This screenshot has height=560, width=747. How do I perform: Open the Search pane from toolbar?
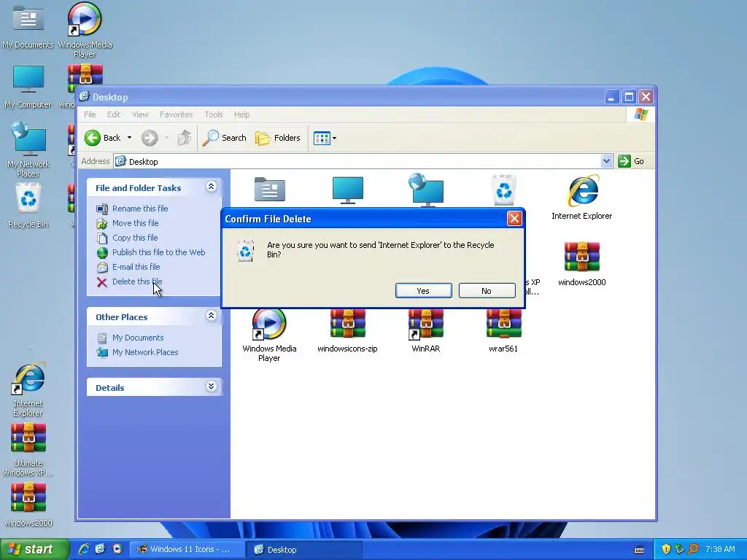point(224,138)
